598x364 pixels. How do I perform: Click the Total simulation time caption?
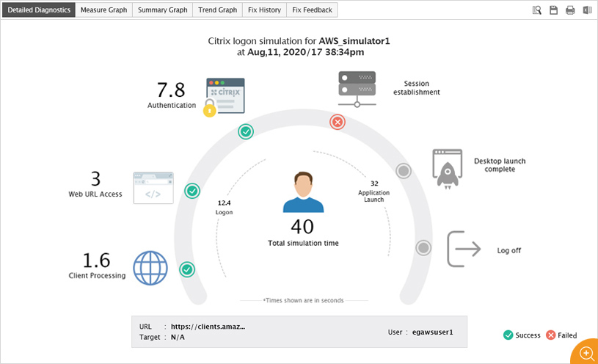pos(303,243)
